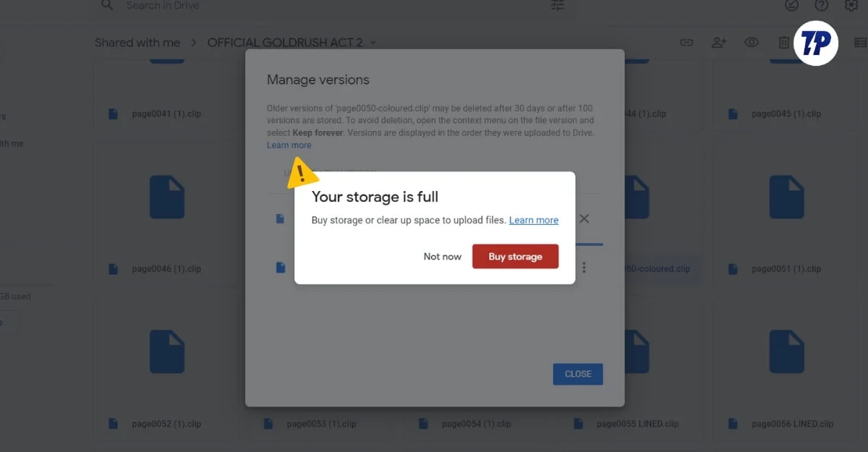
Task: Open the Help question mark icon
Action: [x=821, y=6]
